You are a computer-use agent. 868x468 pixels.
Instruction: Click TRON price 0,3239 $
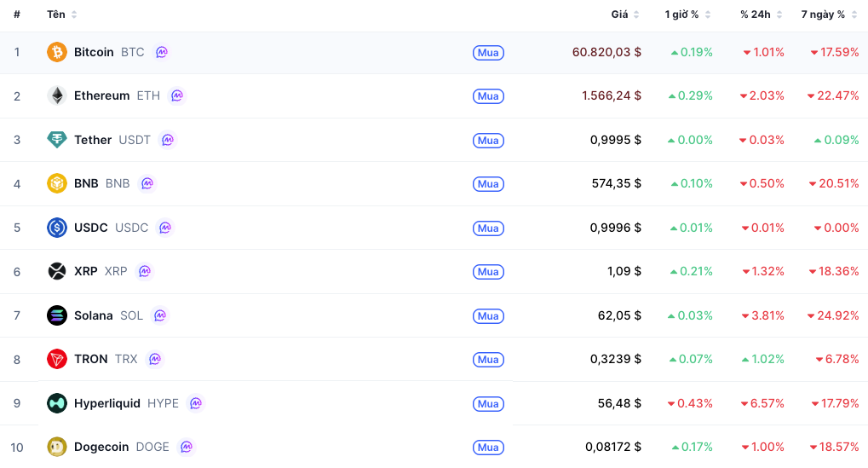click(x=616, y=359)
